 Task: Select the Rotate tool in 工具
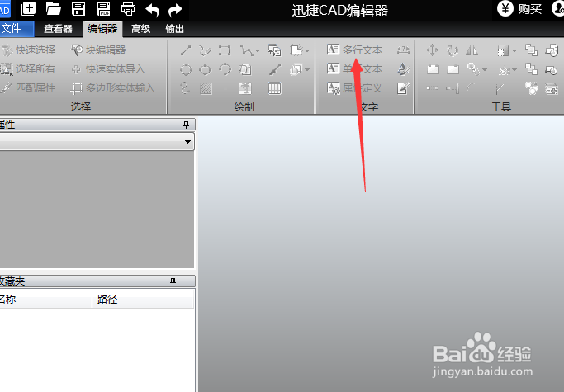(453, 50)
